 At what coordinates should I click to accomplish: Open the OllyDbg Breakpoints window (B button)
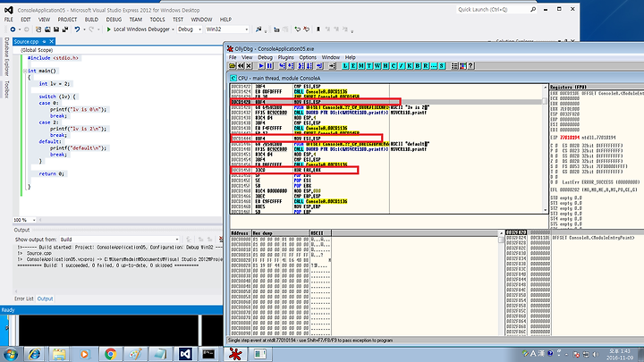pyautogui.click(x=418, y=65)
